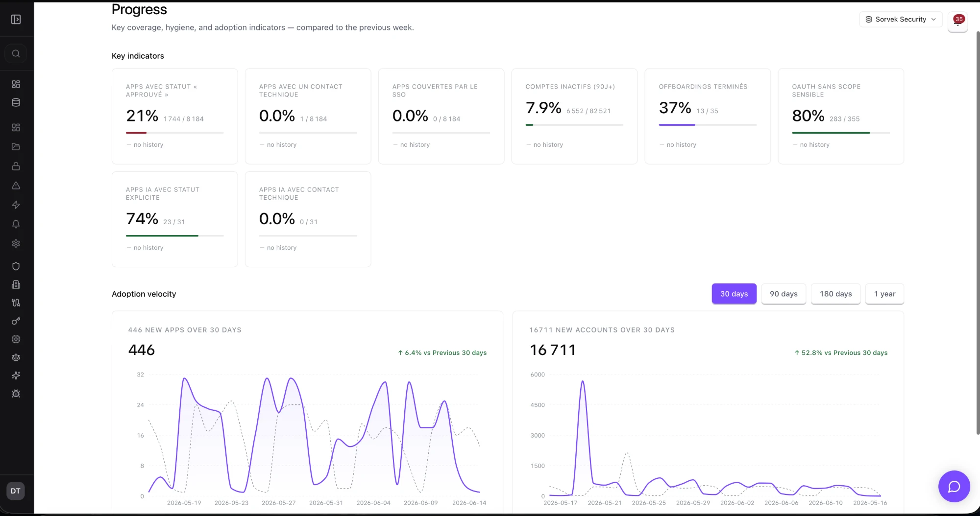980x516 pixels.
Task: Click the 52.8% vs Previous 30 days label
Action: [841, 352]
